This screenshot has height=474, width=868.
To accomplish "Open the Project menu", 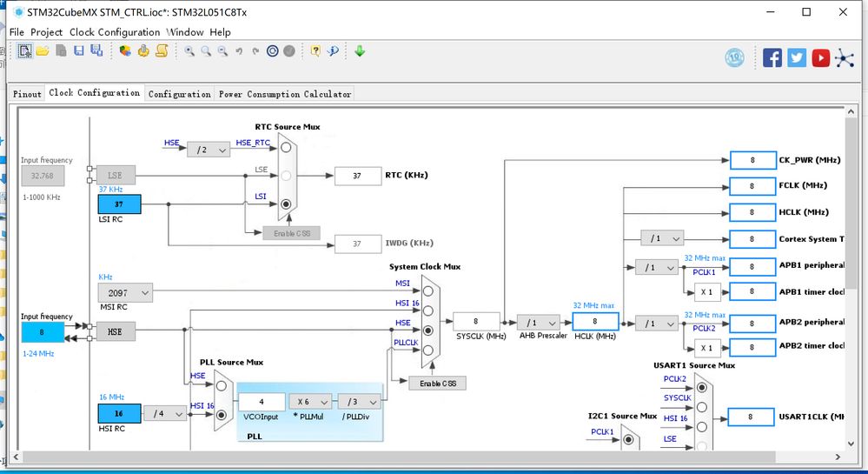I will (47, 32).
